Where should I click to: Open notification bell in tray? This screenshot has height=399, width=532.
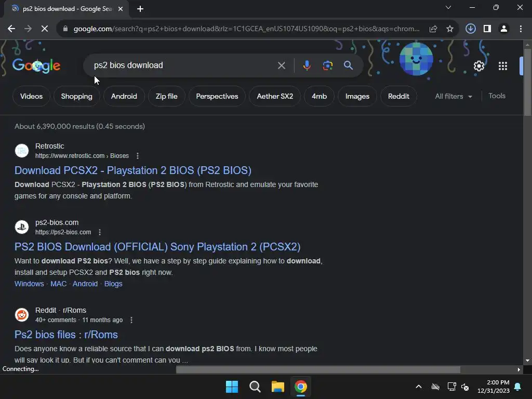point(518,387)
